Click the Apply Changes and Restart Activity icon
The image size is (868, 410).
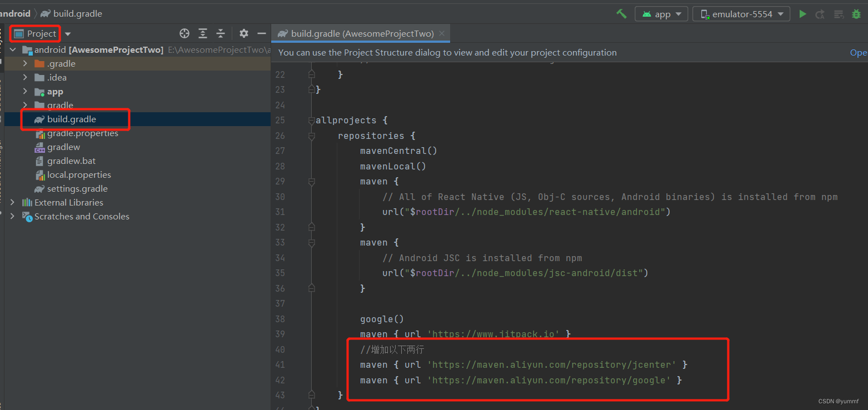[x=820, y=14]
